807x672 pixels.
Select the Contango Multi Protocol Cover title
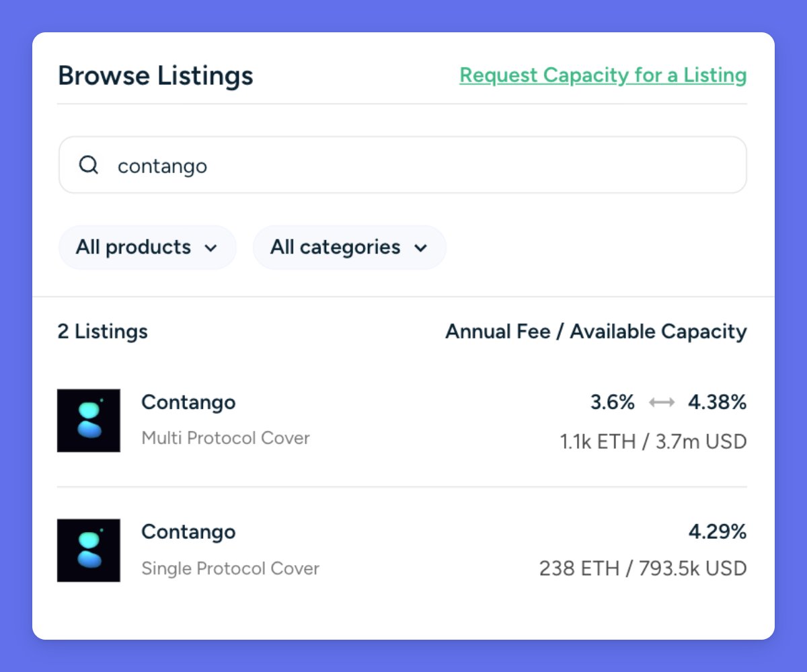pyautogui.click(x=188, y=402)
